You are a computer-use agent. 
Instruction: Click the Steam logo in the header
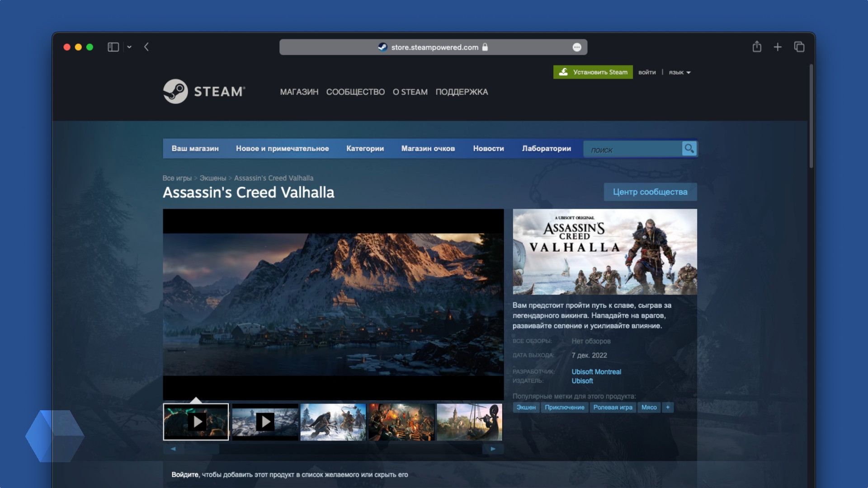(204, 91)
